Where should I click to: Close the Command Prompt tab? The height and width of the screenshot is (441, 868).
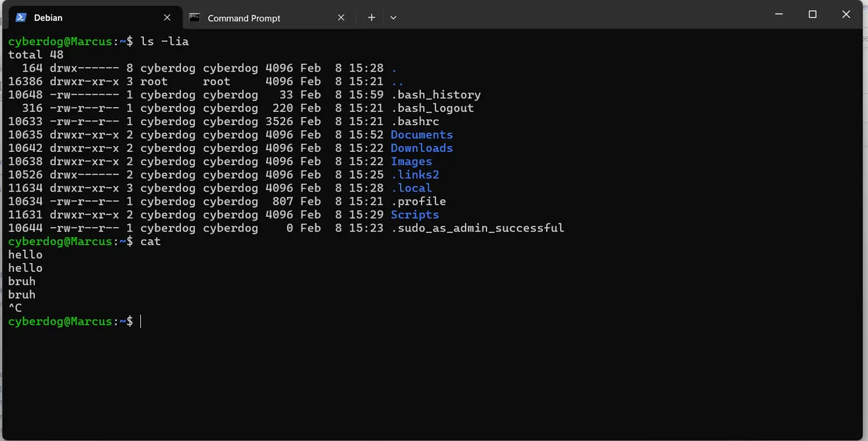pos(341,17)
